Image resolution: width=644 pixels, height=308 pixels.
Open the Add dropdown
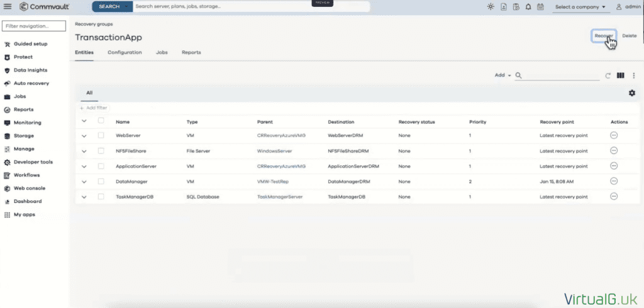click(x=502, y=75)
